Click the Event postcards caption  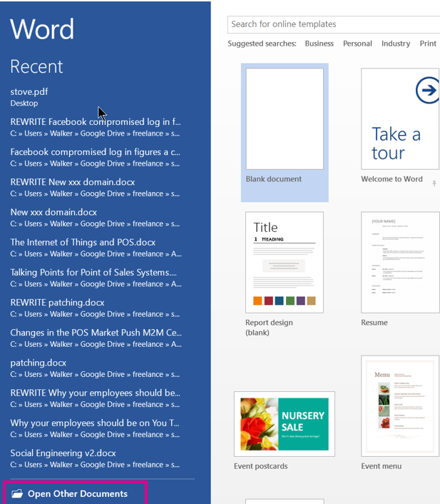261,466
